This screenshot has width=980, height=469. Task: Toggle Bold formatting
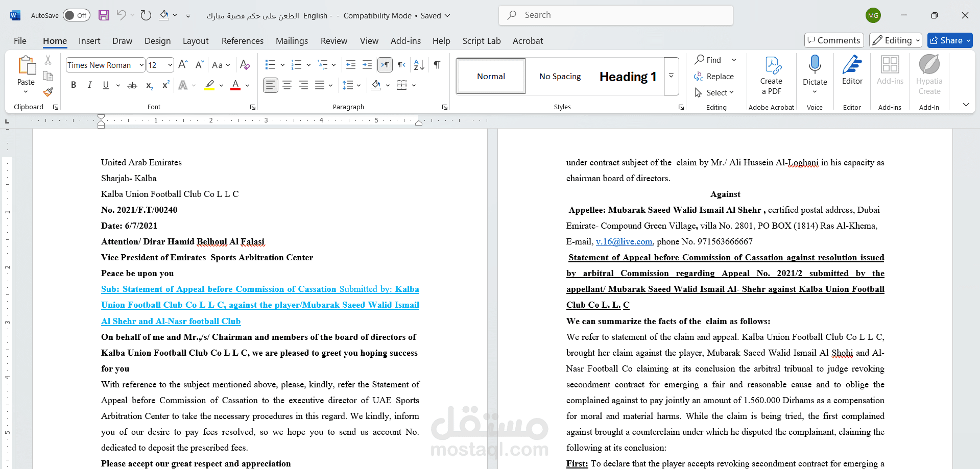coord(74,85)
